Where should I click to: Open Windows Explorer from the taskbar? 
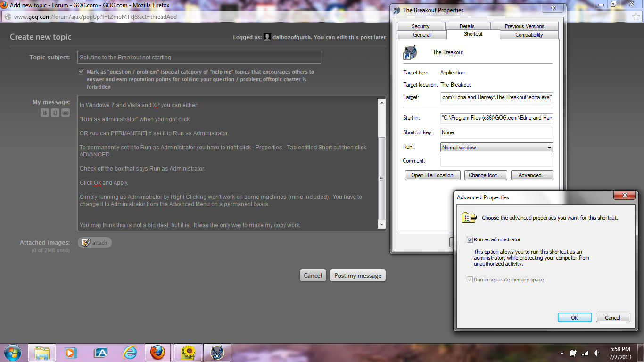42,353
